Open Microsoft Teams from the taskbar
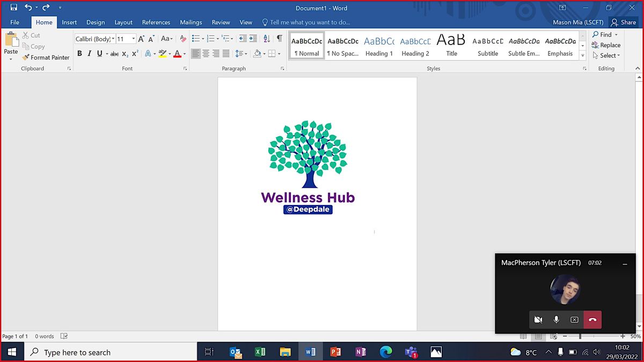 [411, 352]
